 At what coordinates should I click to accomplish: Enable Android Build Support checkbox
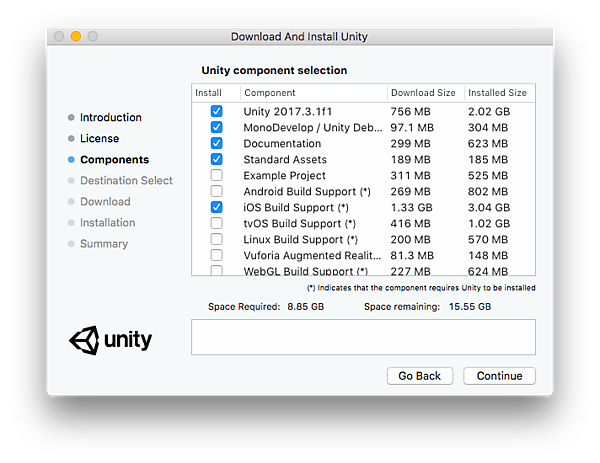coord(216,191)
